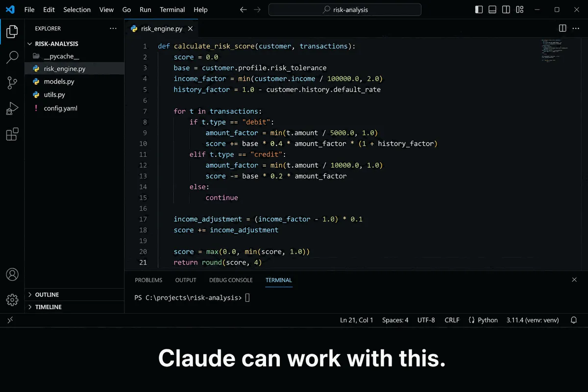Screen dimensions: 588x392
Task: Click the EXPLORER panel title
Action: [48, 28]
